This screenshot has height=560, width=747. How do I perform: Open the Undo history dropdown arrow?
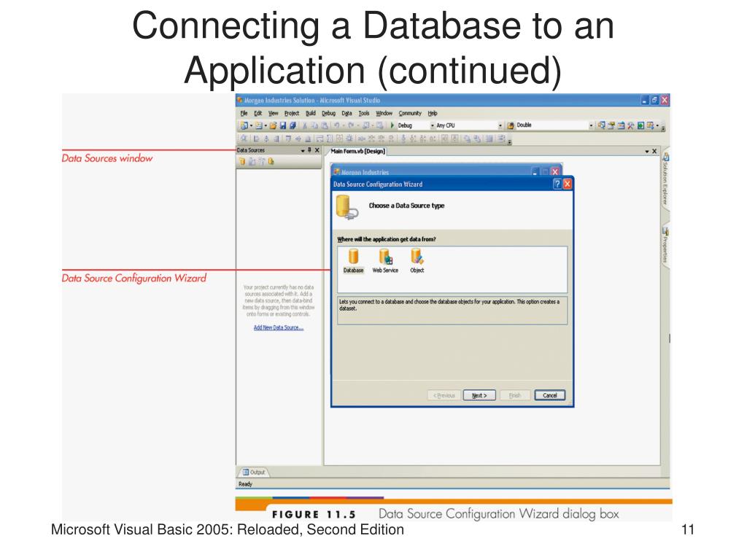[x=344, y=125]
